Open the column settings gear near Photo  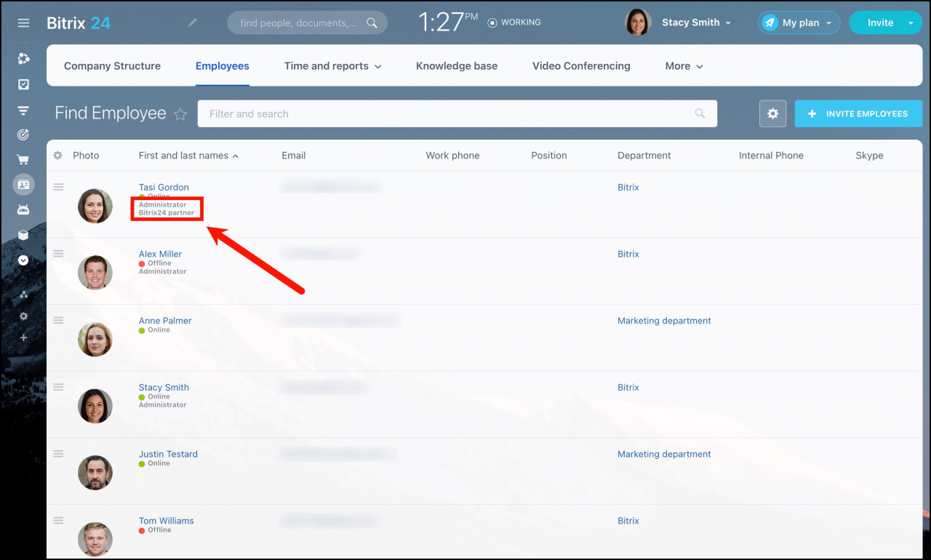pyautogui.click(x=58, y=156)
